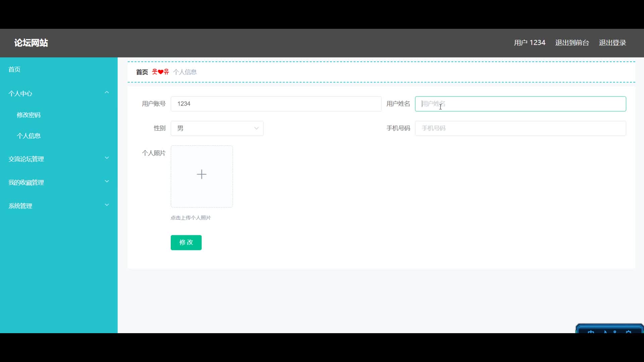Click the 个人照片 label
644x362 pixels.
(x=154, y=153)
